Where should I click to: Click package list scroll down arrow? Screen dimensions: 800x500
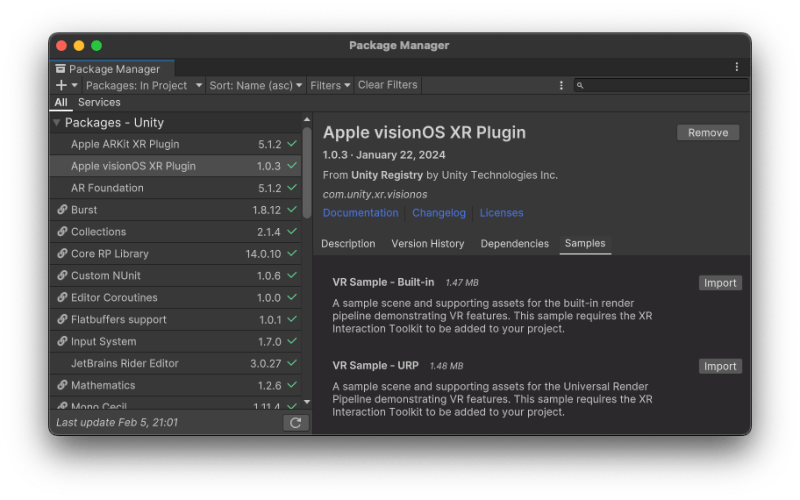tap(307, 402)
